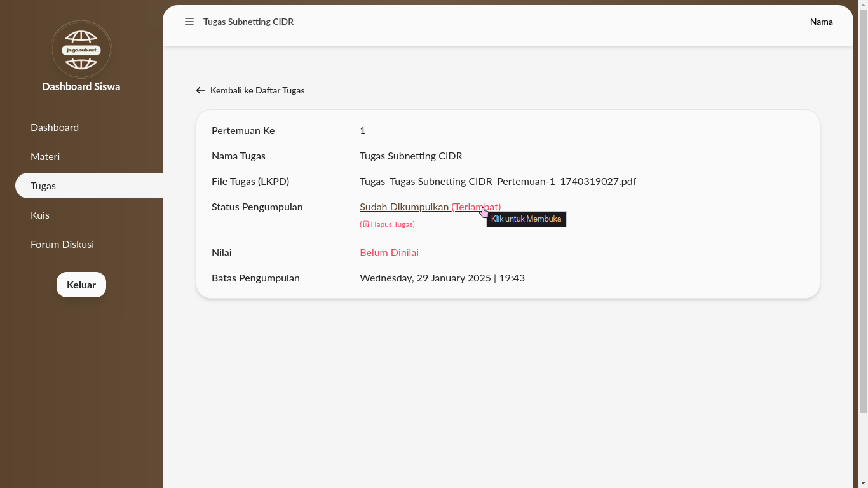Click the left arrow back icon
The height and width of the screenshot is (488, 868).
pos(200,90)
